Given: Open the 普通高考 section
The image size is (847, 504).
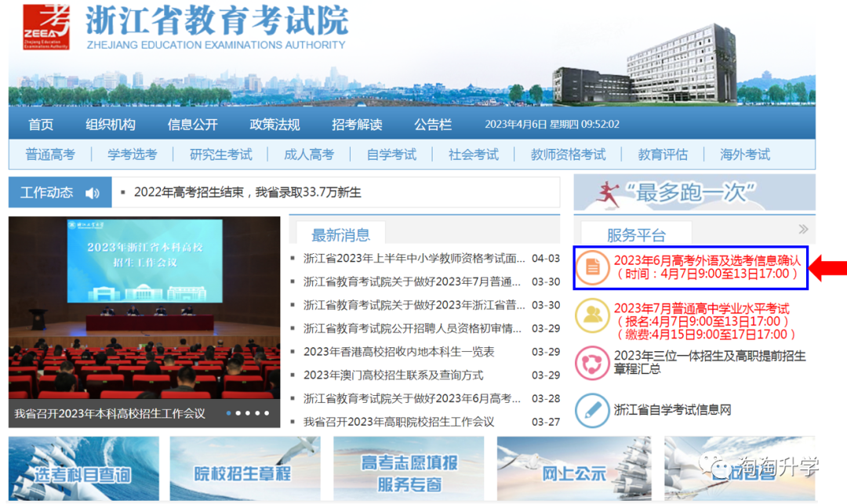Looking at the screenshot, I should coord(50,154).
